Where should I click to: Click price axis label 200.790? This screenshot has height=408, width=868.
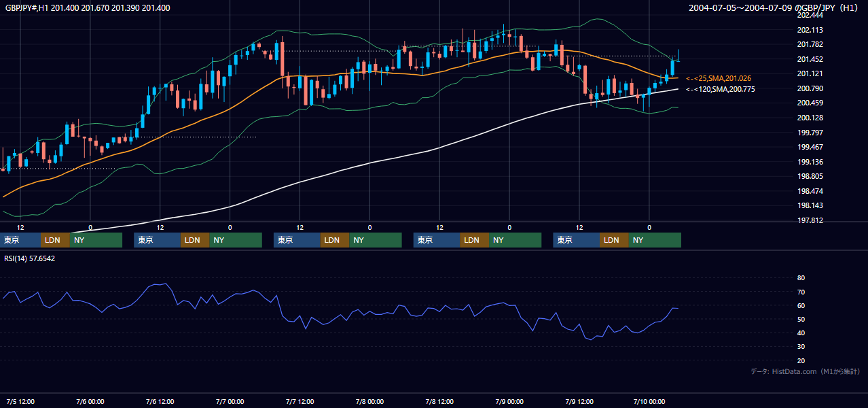[x=810, y=88]
